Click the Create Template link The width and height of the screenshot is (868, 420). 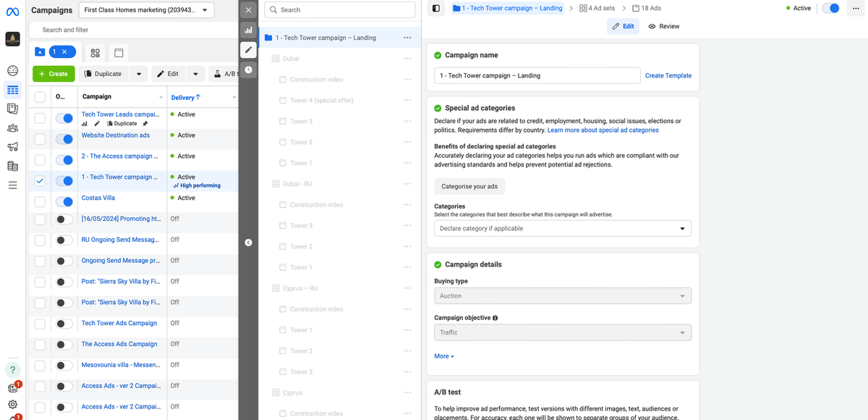[668, 75]
